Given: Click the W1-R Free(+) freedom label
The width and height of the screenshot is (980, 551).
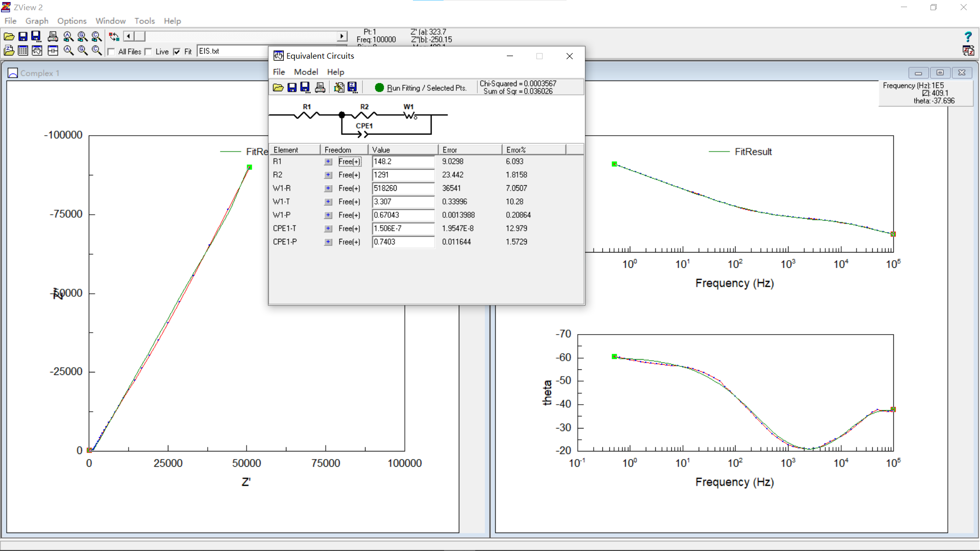Looking at the screenshot, I should (x=349, y=189).
